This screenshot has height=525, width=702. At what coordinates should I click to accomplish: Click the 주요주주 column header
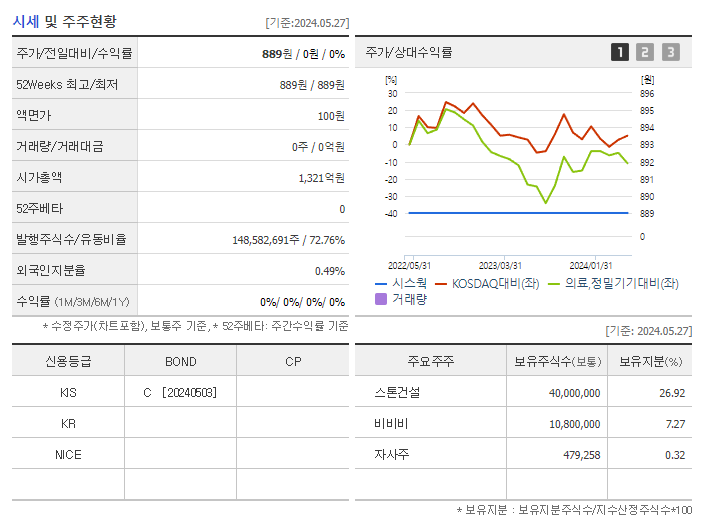[430, 361]
